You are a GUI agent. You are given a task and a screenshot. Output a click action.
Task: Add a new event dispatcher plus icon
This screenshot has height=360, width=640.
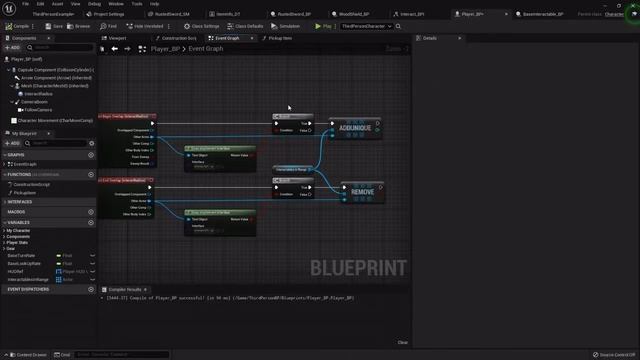(x=91, y=289)
